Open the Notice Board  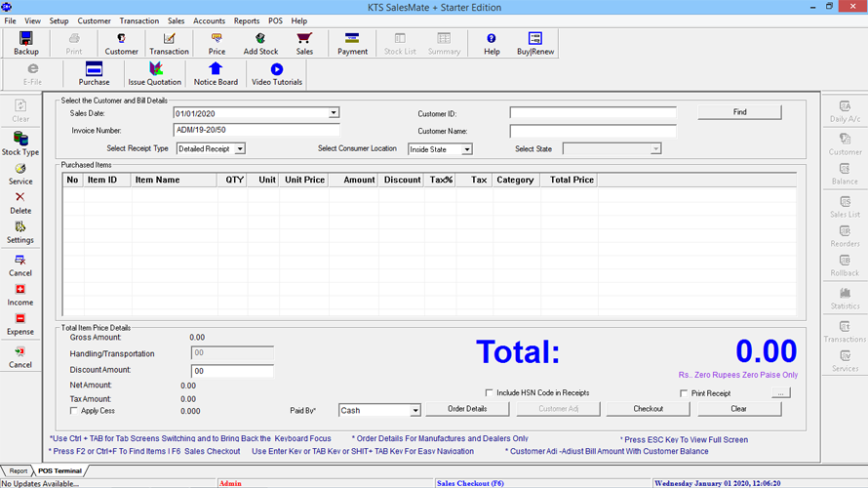click(x=216, y=73)
